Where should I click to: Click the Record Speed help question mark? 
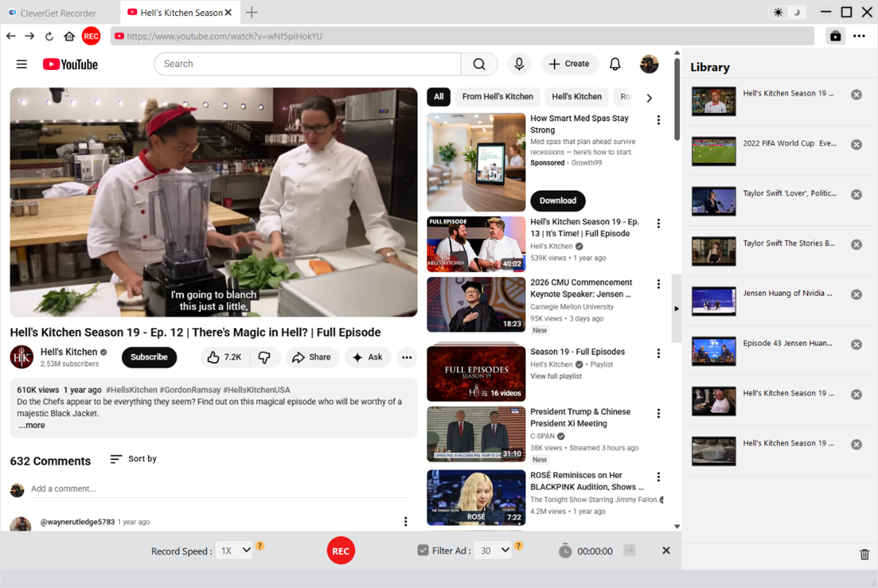(x=260, y=546)
